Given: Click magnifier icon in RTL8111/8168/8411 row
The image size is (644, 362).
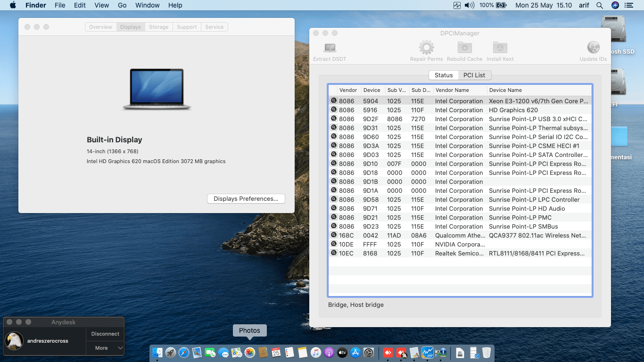Looking at the screenshot, I should coord(333,253).
